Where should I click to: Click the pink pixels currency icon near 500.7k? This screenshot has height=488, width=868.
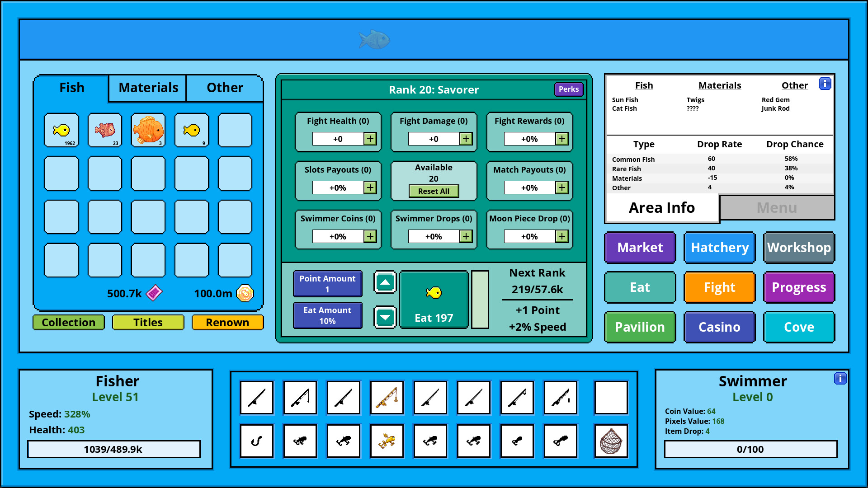coord(154,293)
